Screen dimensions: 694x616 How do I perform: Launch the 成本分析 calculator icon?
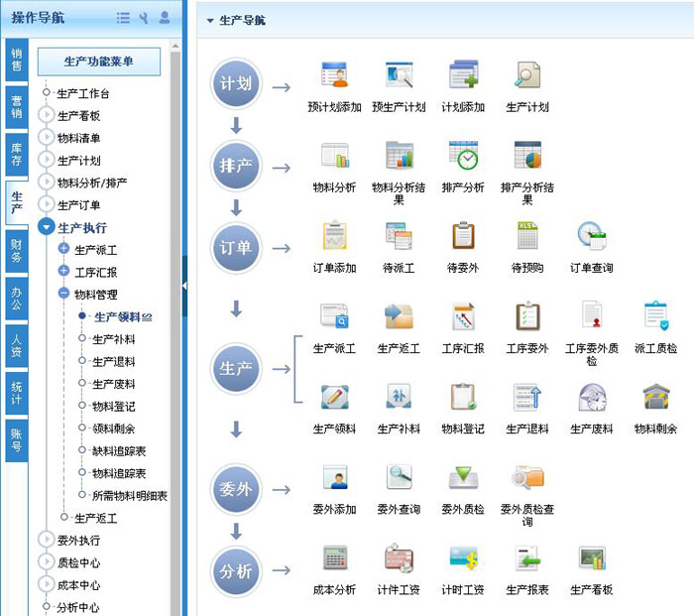coord(334,558)
